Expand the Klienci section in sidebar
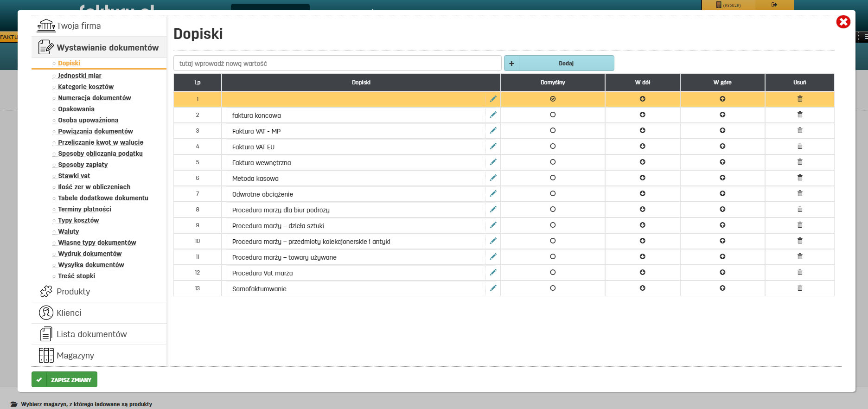 pos(69,313)
